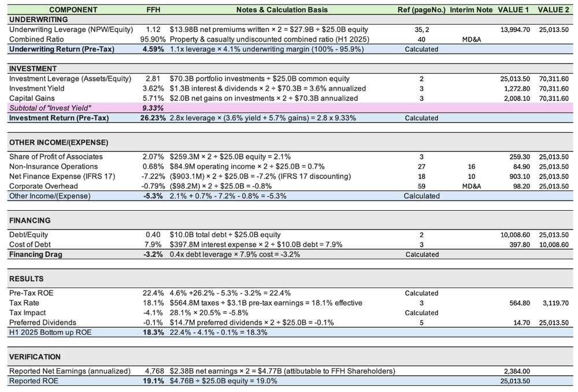Select the 4.59% underwriting return value
Image resolution: width=578 pixels, height=392 pixels.
click(x=153, y=49)
